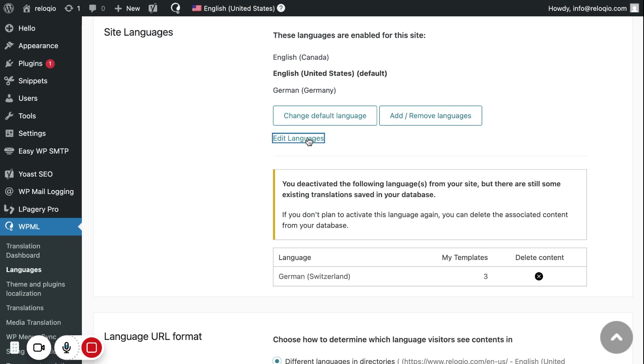Screen dimensions: 644x364
Task: Open Plugins in the sidebar
Action: pos(30,63)
